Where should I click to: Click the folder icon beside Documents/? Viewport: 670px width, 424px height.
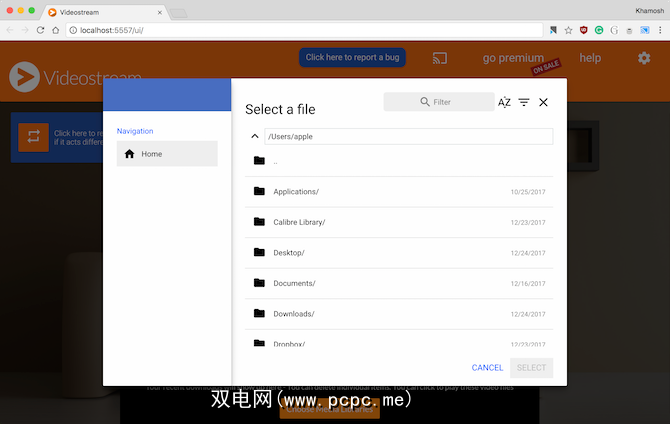pos(259,283)
